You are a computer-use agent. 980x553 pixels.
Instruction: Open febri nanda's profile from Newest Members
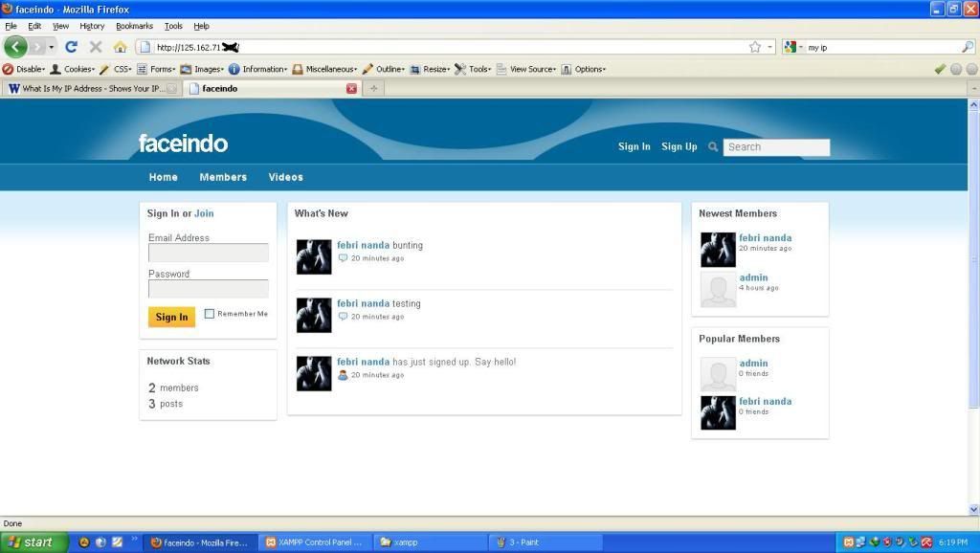[x=765, y=237]
